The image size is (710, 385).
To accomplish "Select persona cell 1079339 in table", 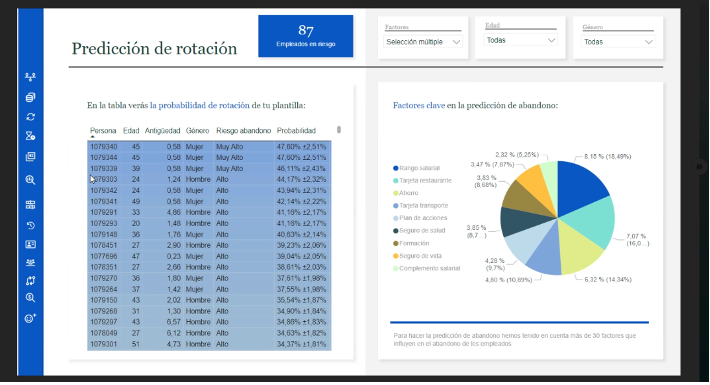I will point(103,168).
